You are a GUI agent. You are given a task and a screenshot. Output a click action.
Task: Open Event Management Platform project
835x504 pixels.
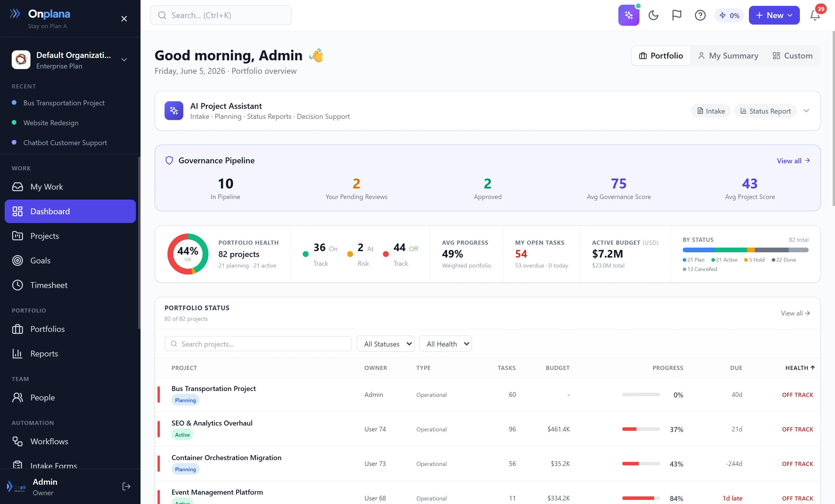217,492
